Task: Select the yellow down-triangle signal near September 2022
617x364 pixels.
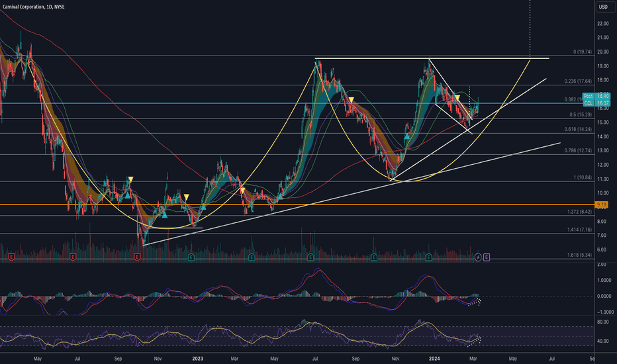Action: coord(130,180)
